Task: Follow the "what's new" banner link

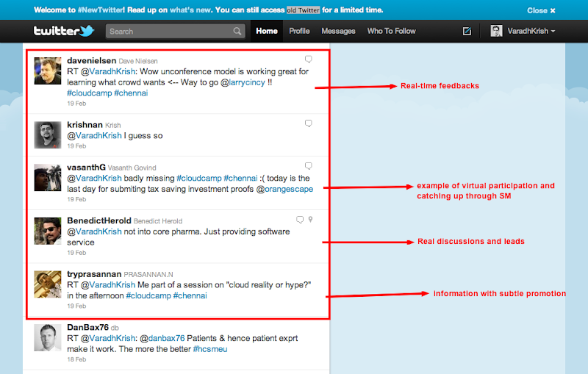Action: click(190, 10)
